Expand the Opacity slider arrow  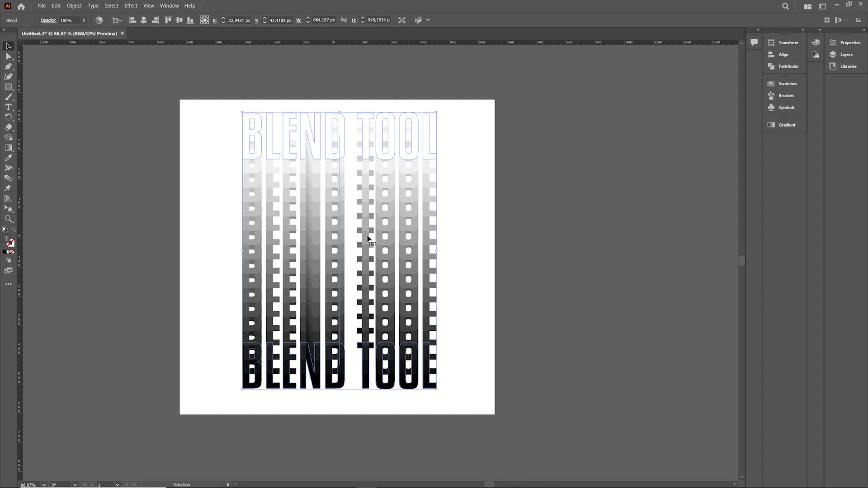click(84, 20)
